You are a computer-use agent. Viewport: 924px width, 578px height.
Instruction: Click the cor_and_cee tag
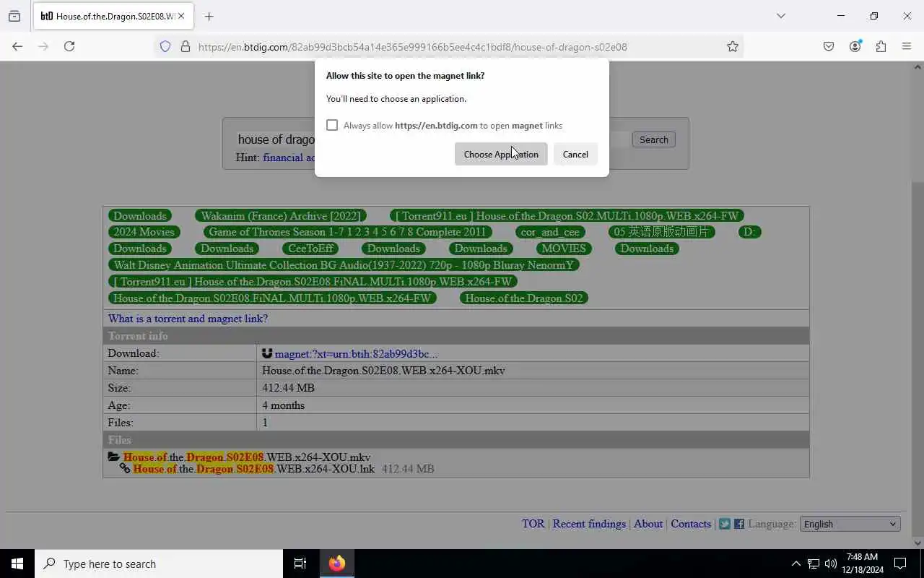550,232
